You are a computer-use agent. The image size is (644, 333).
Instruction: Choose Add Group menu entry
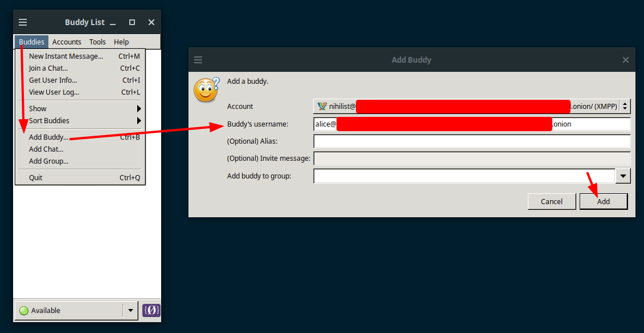[x=80, y=161]
